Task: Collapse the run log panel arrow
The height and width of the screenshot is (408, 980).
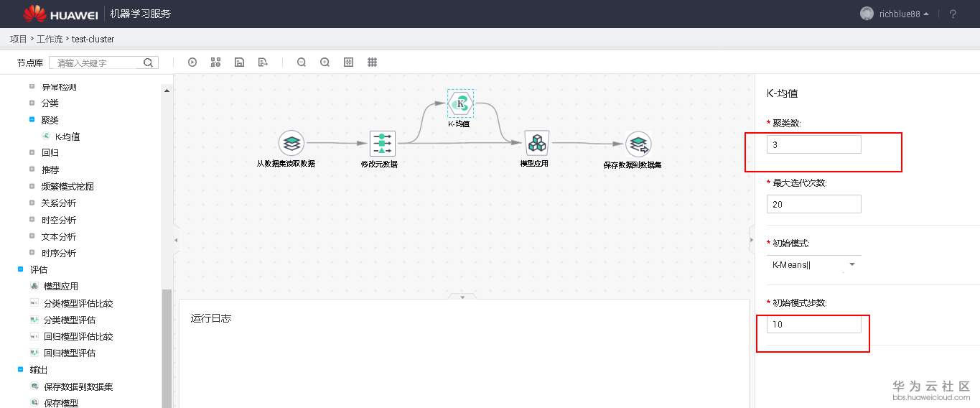Action: (x=462, y=297)
